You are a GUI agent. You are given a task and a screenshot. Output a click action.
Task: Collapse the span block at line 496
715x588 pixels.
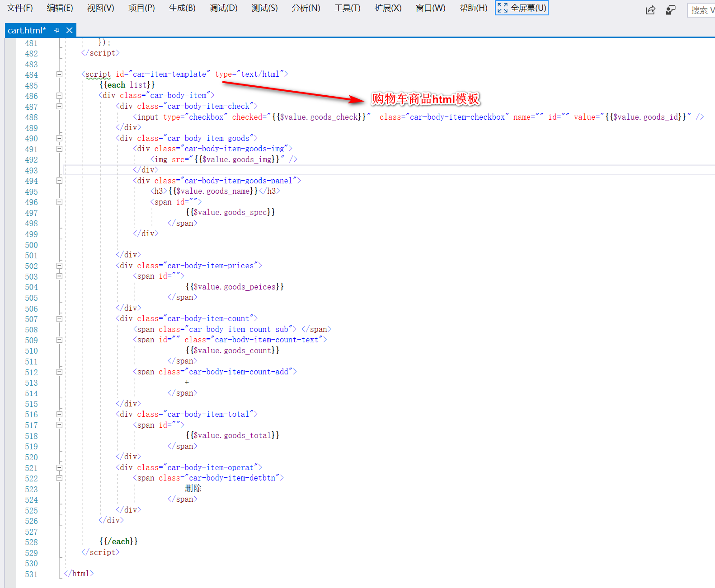point(59,202)
